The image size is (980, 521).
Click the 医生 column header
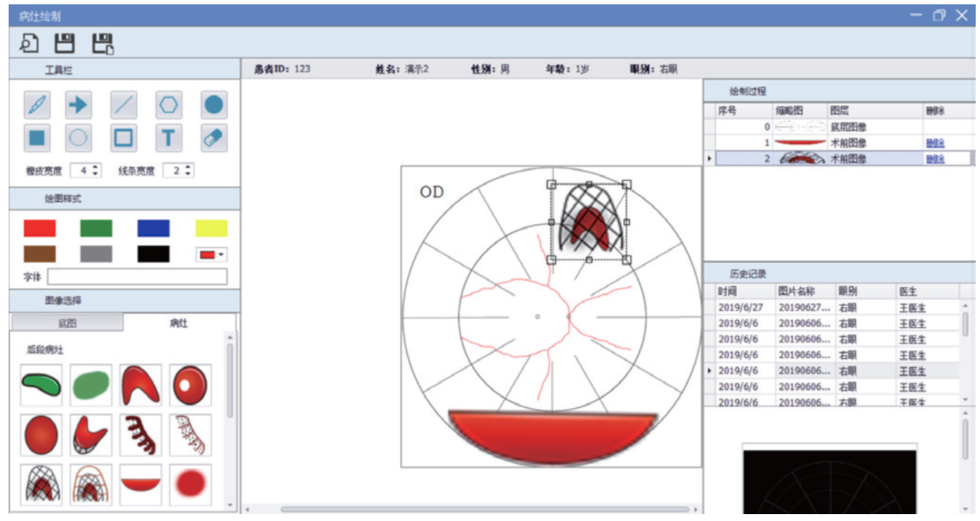[x=927, y=291]
